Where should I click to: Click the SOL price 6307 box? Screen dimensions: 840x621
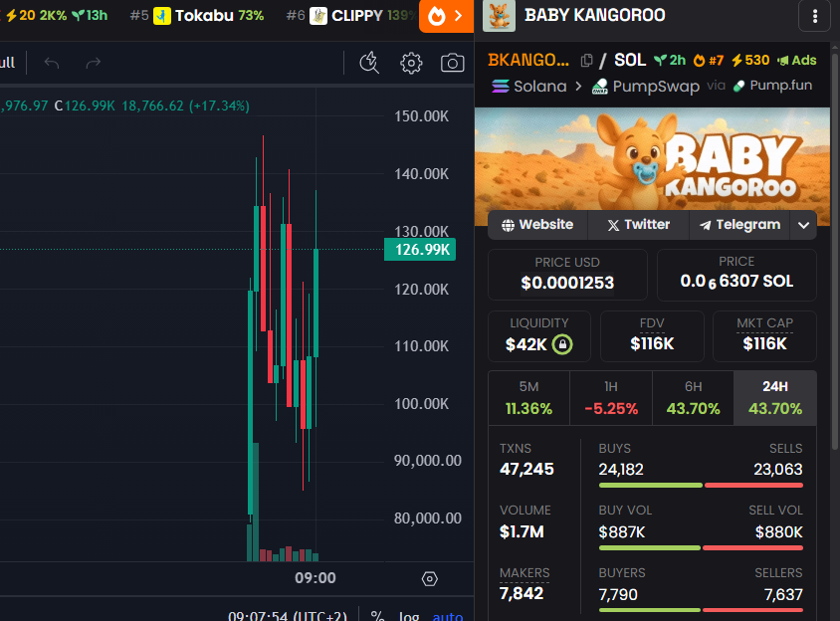pyautogui.click(x=736, y=275)
